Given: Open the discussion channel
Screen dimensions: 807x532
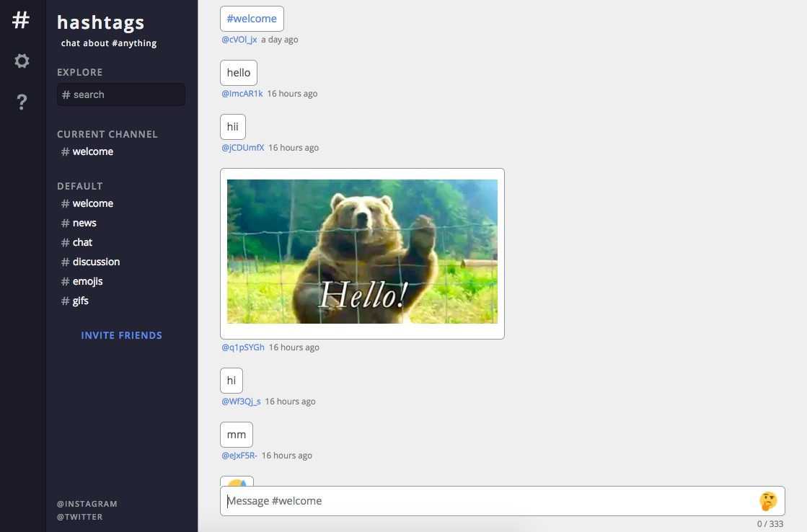Looking at the screenshot, I should point(91,262).
